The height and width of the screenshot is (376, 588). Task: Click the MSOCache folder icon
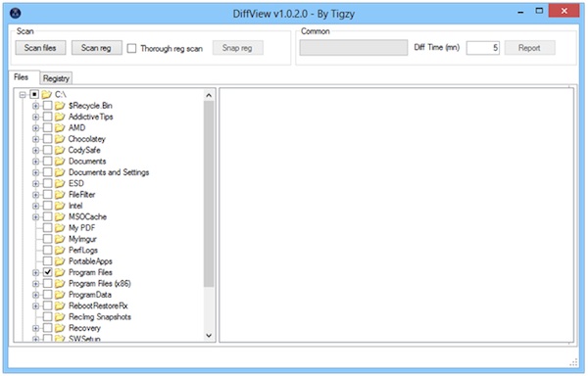pos(60,216)
